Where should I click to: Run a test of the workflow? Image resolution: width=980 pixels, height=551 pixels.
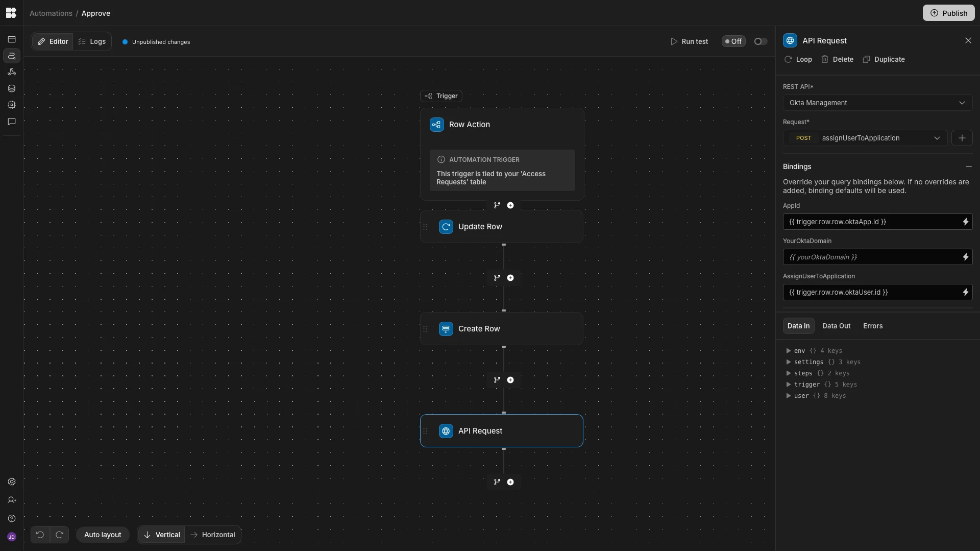pyautogui.click(x=689, y=41)
